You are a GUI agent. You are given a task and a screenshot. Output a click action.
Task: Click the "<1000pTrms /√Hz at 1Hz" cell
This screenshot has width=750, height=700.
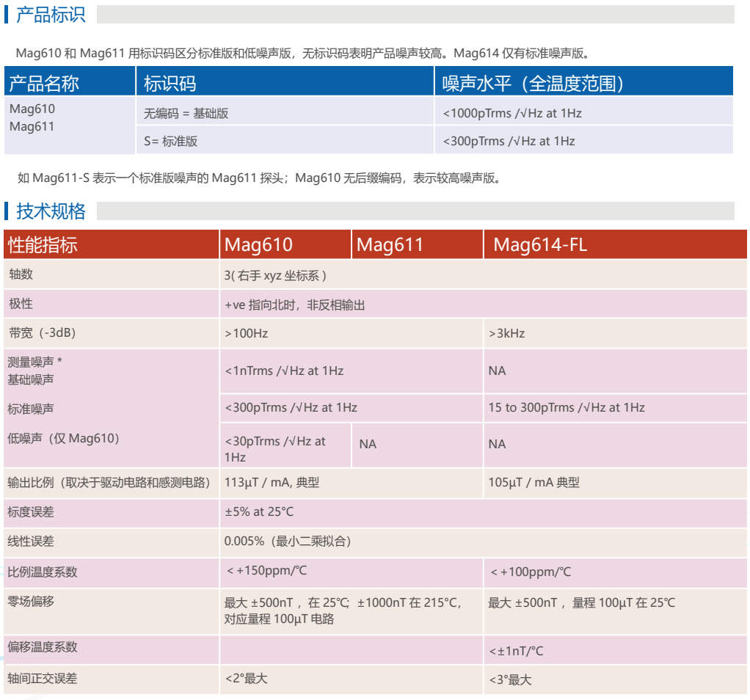pyautogui.click(x=512, y=113)
